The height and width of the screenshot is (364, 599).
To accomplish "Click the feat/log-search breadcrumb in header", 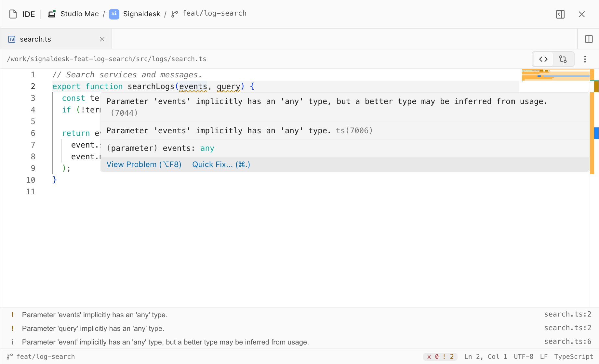I will pyautogui.click(x=214, y=13).
